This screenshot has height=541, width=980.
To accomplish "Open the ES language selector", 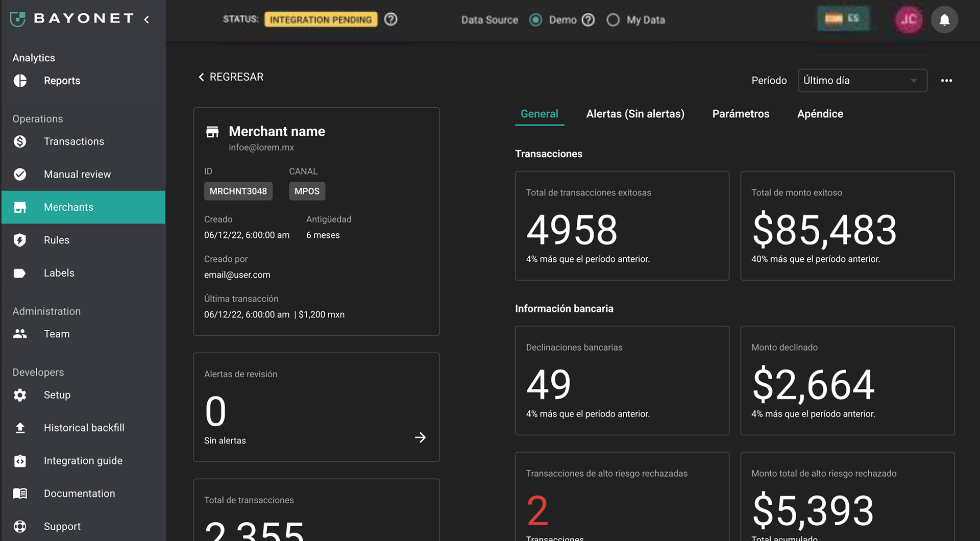I will 843,19.
